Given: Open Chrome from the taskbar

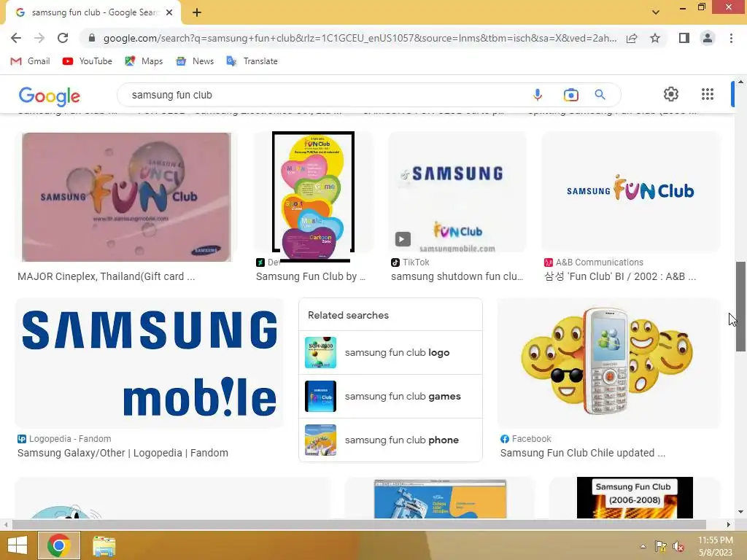Looking at the screenshot, I should [59, 545].
